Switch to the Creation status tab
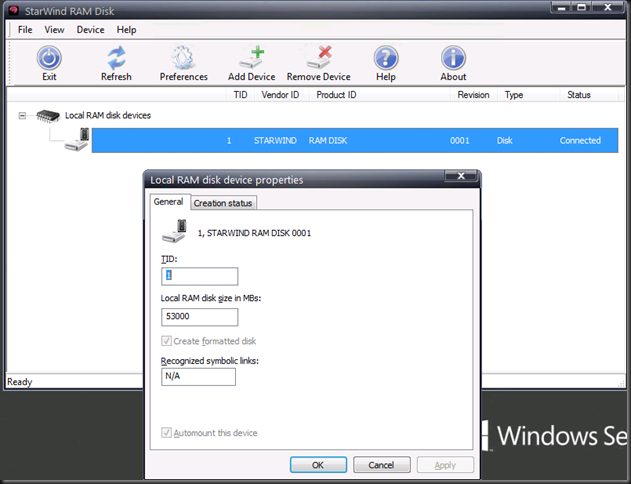 click(x=223, y=203)
